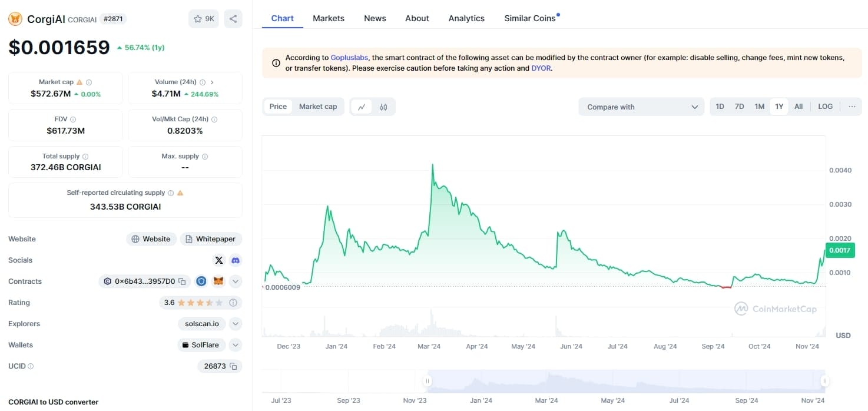Set chart range to All
Image resolution: width=868 pixels, height=411 pixels.
pos(799,107)
